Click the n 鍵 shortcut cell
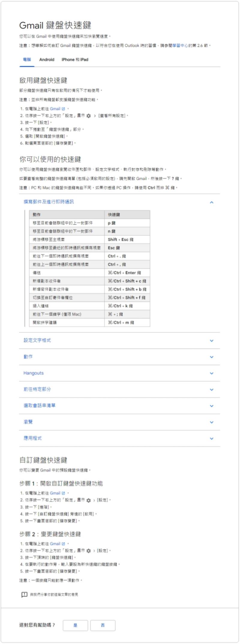Screen dimensions: 240x644 (x=127, y=231)
